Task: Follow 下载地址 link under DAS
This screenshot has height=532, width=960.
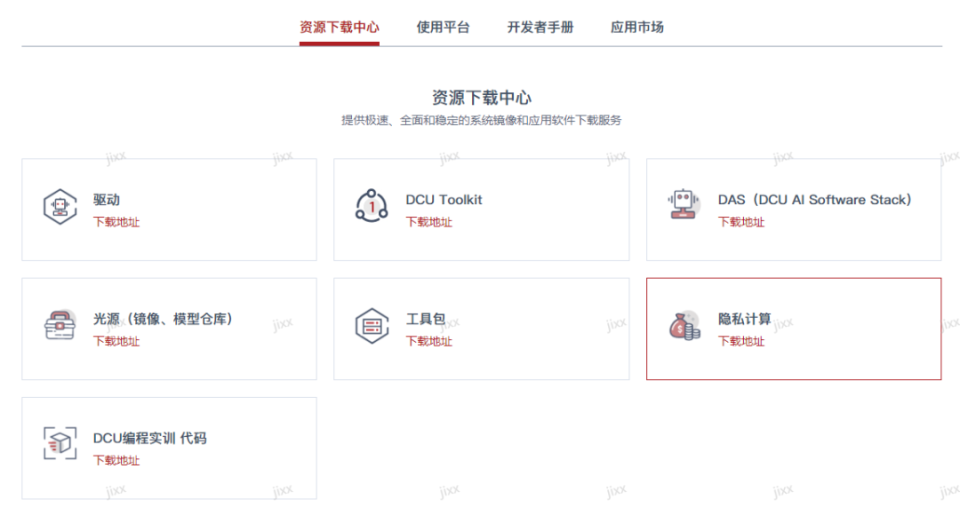Action: pyautogui.click(x=741, y=222)
